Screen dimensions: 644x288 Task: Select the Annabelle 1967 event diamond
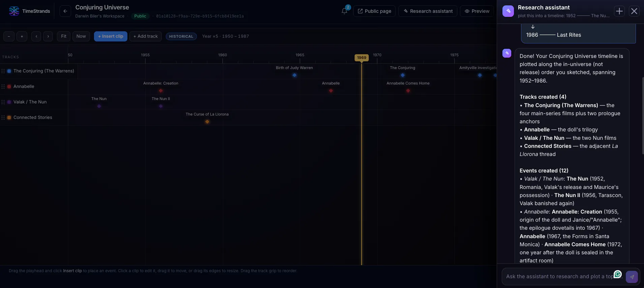coord(331,91)
